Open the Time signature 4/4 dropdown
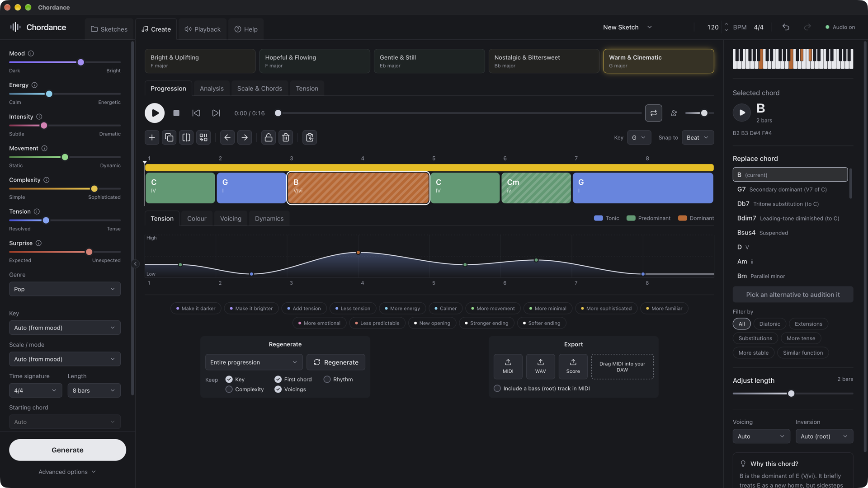 point(36,390)
